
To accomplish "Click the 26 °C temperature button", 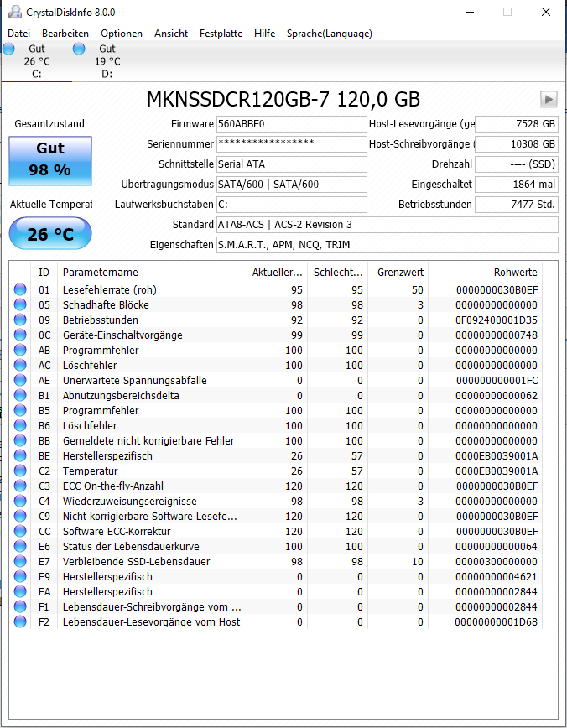I will [50, 233].
